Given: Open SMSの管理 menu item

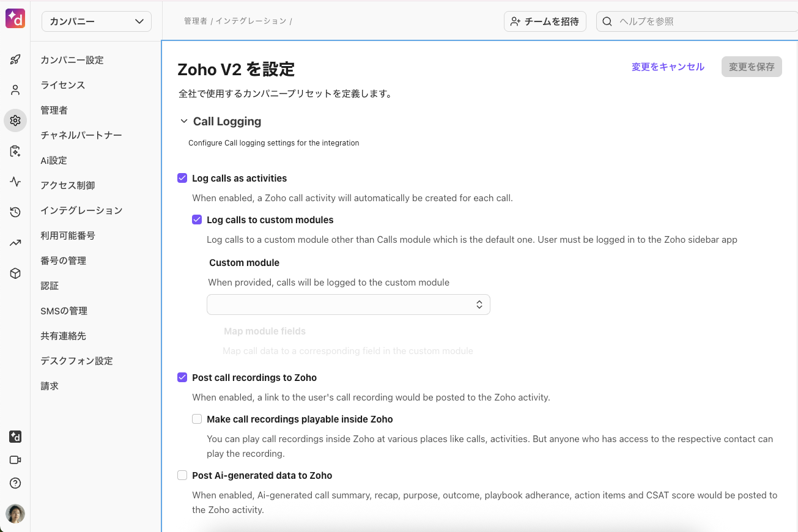Looking at the screenshot, I should click(x=64, y=311).
